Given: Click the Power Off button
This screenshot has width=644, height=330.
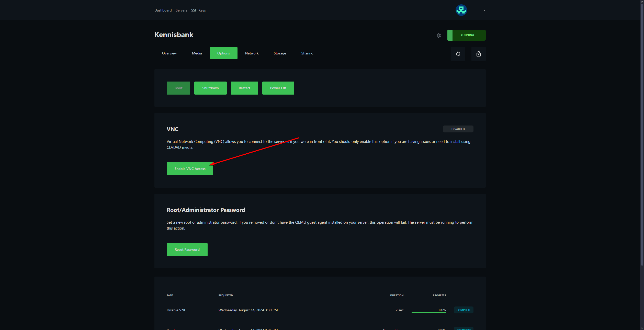Looking at the screenshot, I should click(x=278, y=88).
